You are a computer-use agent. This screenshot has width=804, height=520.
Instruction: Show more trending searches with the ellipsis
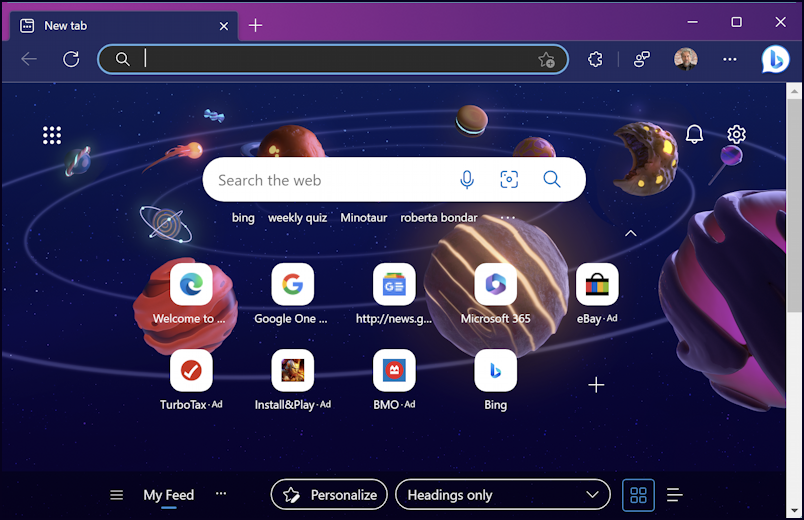[x=508, y=217]
